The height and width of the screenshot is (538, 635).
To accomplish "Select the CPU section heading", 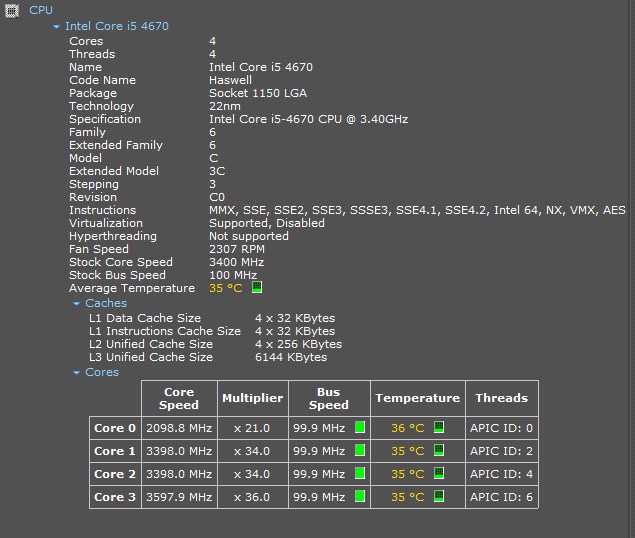I will click(x=41, y=10).
